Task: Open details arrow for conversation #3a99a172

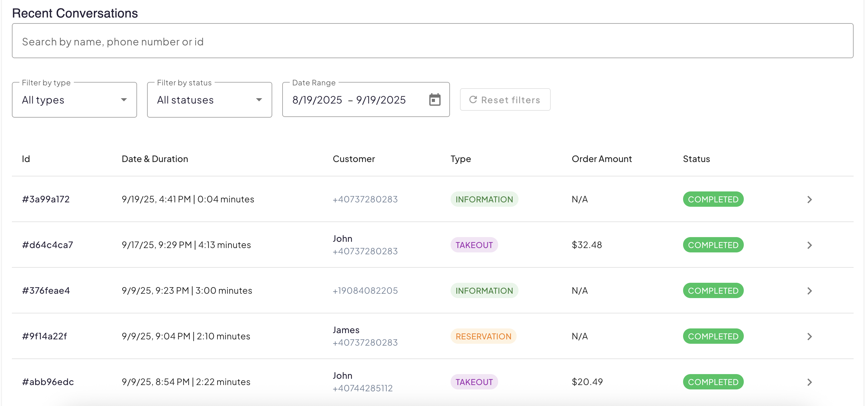Action: point(809,200)
